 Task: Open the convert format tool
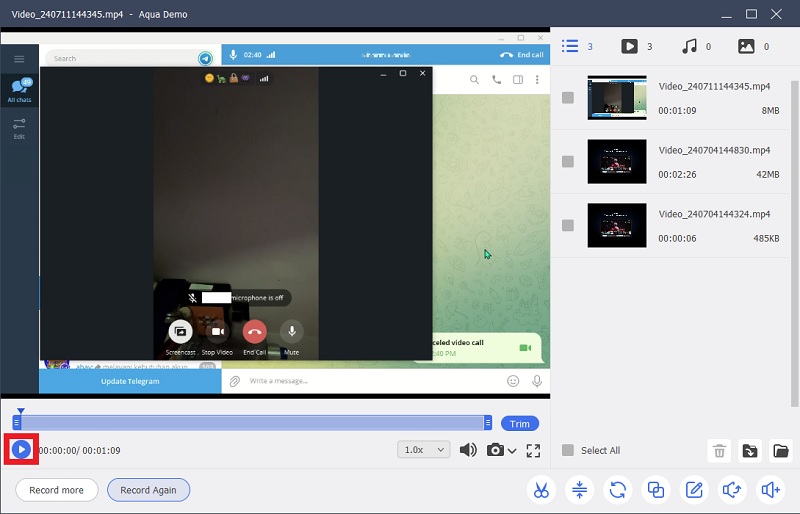[617, 490]
